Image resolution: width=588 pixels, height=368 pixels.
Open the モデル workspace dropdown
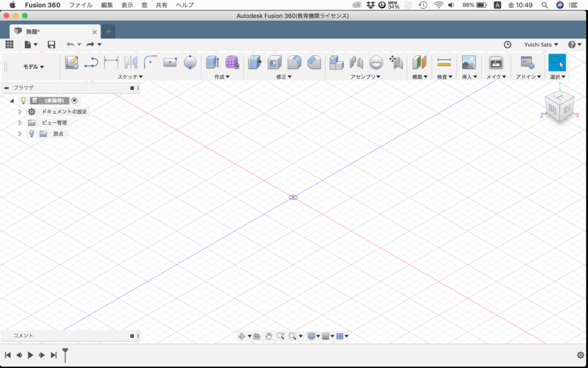coord(34,67)
